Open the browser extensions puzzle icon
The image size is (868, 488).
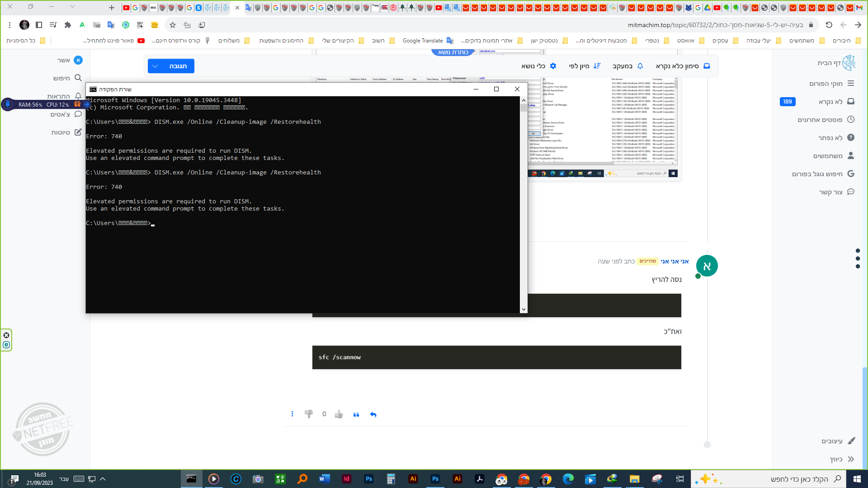point(68,25)
